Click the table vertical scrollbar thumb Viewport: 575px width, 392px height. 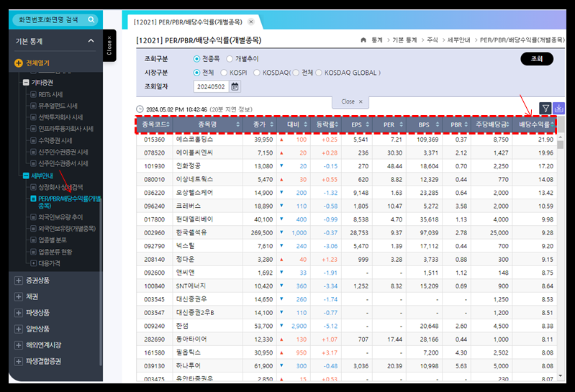560,145
